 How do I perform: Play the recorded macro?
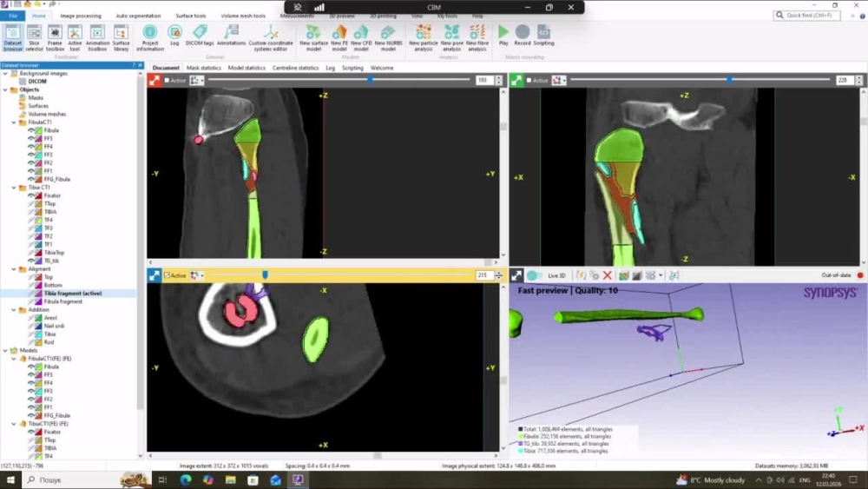coord(503,35)
